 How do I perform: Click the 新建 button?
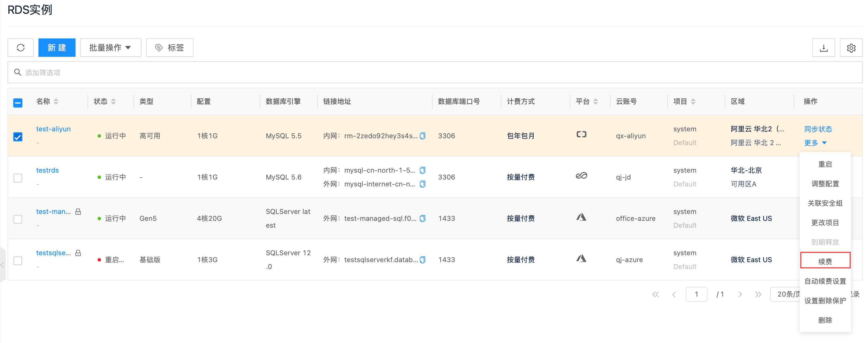[57, 47]
